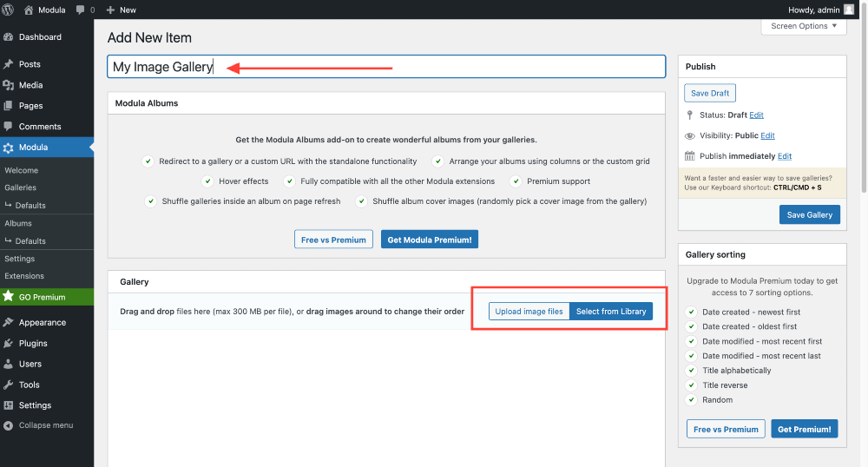The image size is (868, 467).
Task: Click check beside Shuffle album cover images
Action: click(361, 201)
